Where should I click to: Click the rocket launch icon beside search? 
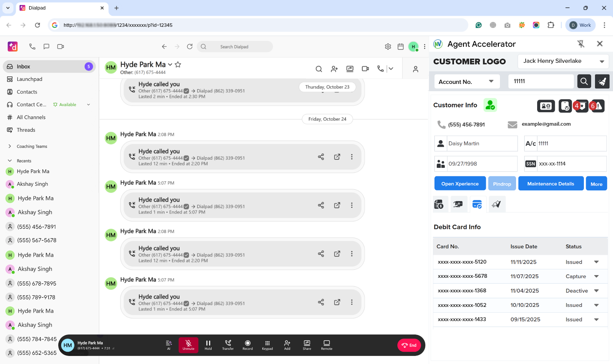[602, 81]
